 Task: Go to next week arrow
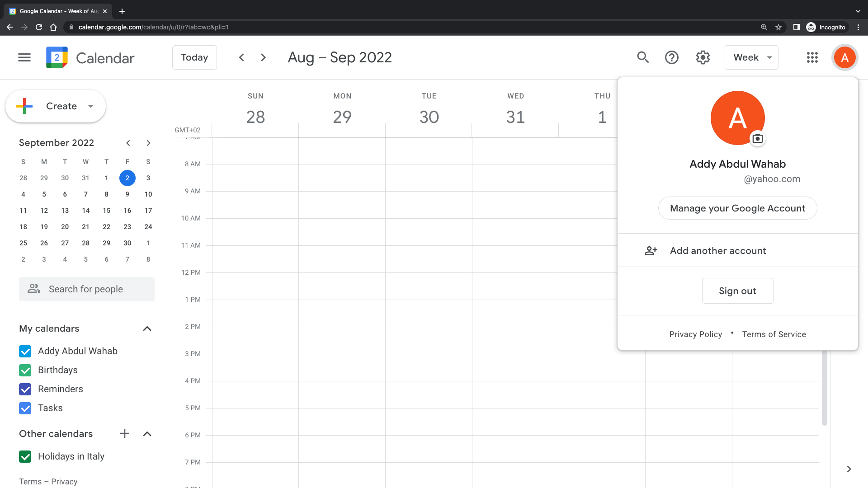pyautogui.click(x=264, y=57)
